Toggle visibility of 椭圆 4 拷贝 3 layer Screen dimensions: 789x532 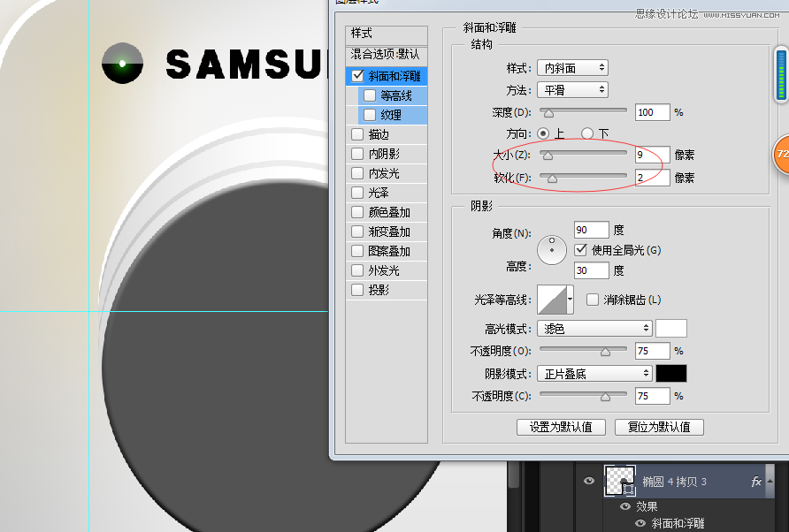pos(589,481)
